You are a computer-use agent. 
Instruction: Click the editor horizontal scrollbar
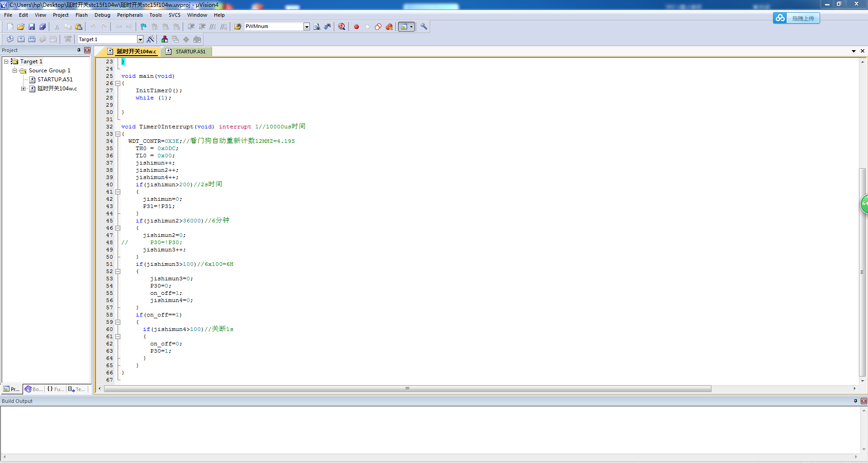(x=407, y=389)
